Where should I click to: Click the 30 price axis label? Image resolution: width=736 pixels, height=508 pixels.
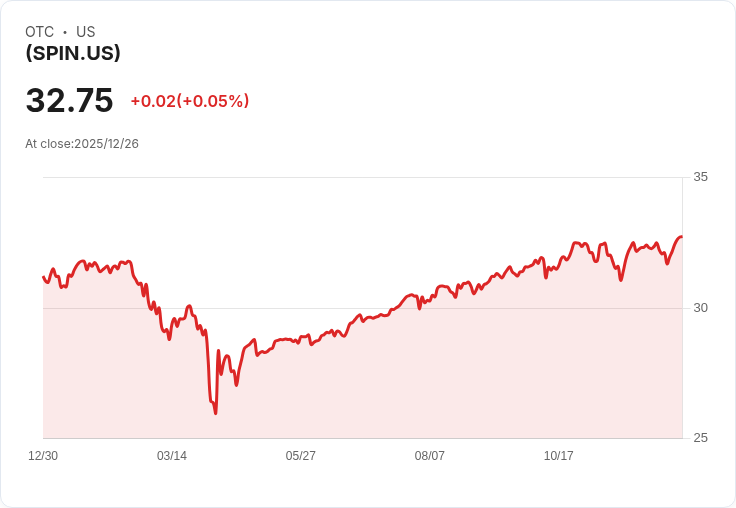(701, 307)
